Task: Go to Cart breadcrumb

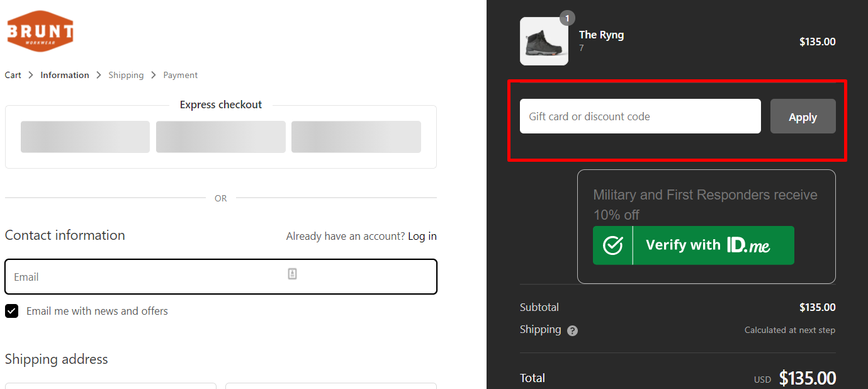Action: click(13, 75)
